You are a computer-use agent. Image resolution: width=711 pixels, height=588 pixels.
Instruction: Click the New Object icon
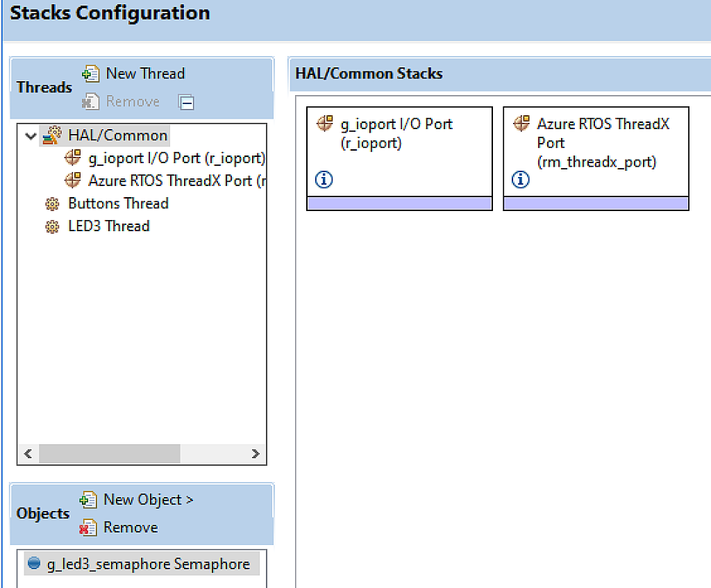pyautogui.click(x=88, y=499)
